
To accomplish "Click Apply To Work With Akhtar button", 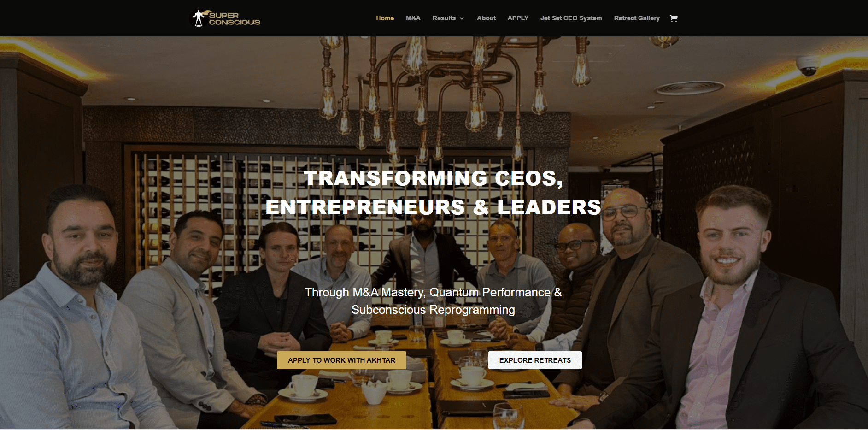I will [341, 360].
